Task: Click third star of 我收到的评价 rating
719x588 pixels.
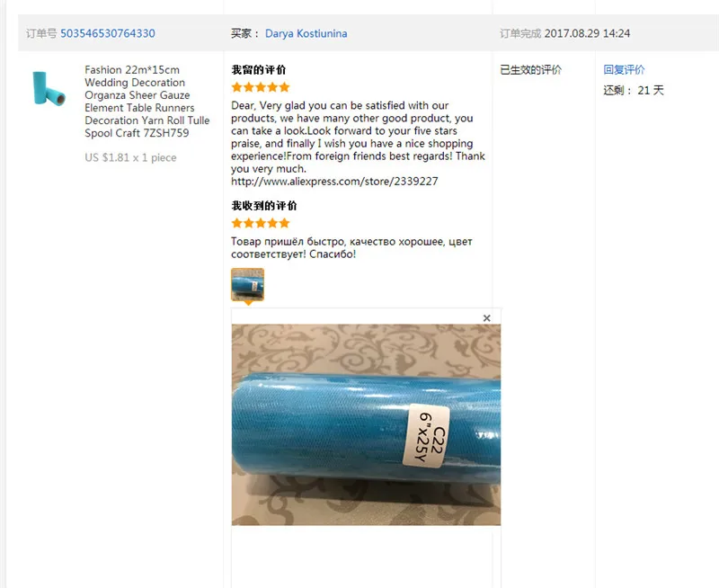Action: pyautogui.click(x=261, y=223)
